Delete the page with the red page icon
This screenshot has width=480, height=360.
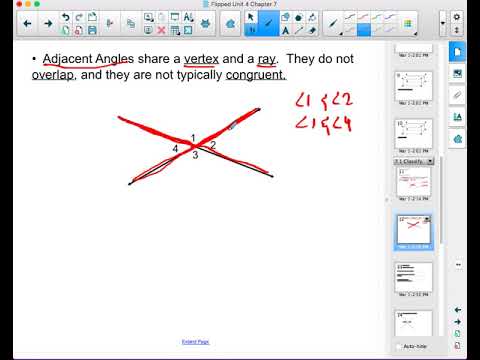pos(79,31)
